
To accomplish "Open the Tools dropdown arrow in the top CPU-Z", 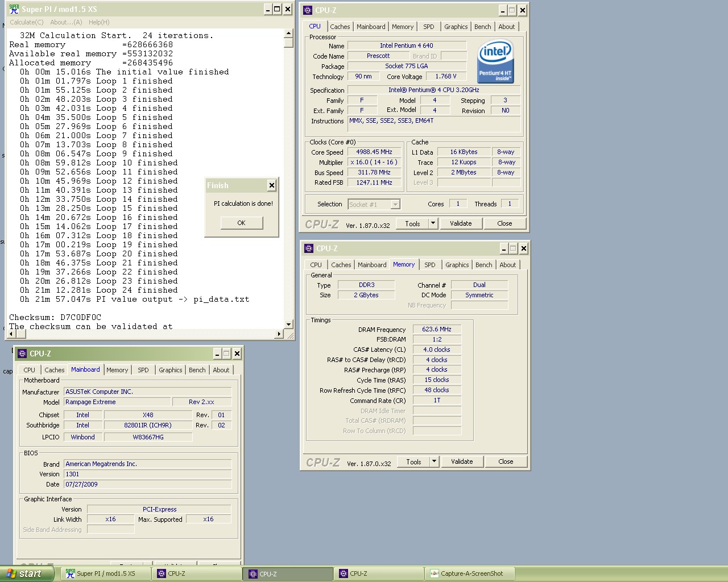I will [433, 223].
